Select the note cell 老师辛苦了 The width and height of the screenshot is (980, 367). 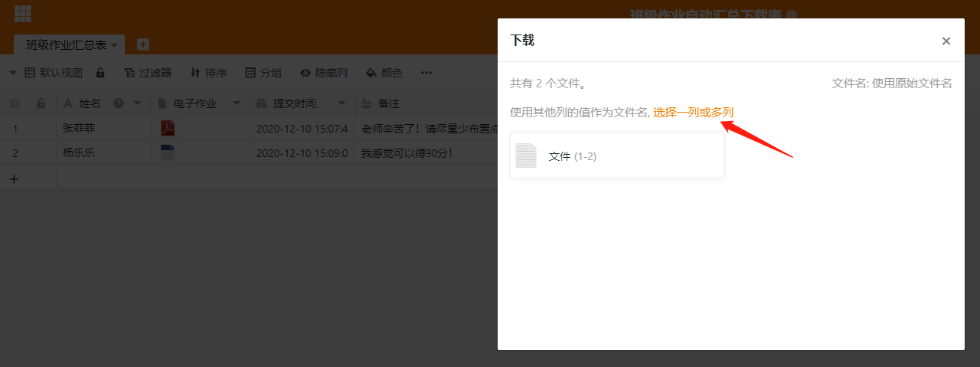pos(426,128)
